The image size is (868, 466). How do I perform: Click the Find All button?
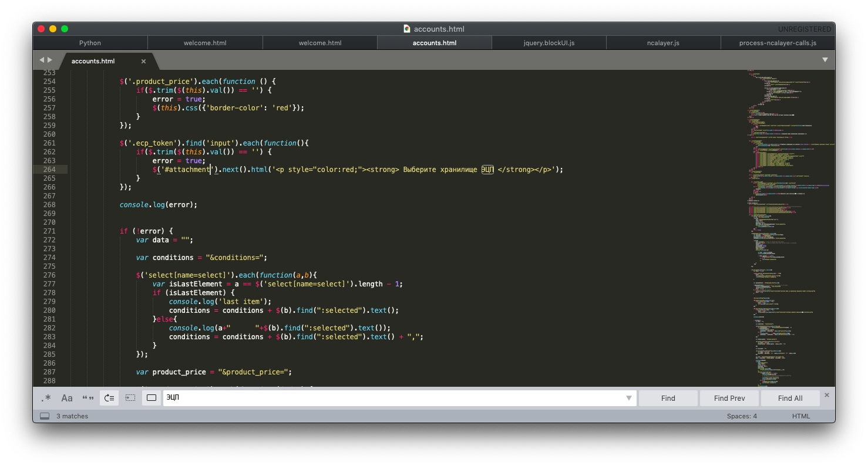coord(790,398)
